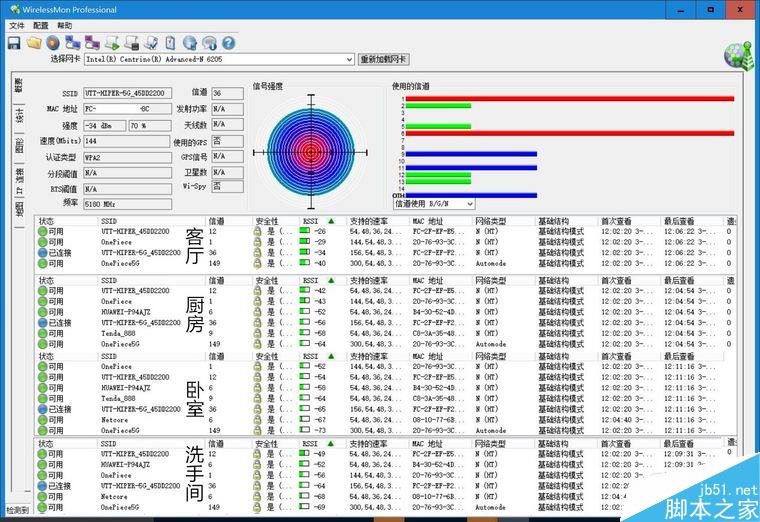Click the purple network computers icon

click(x=92, y=43)
